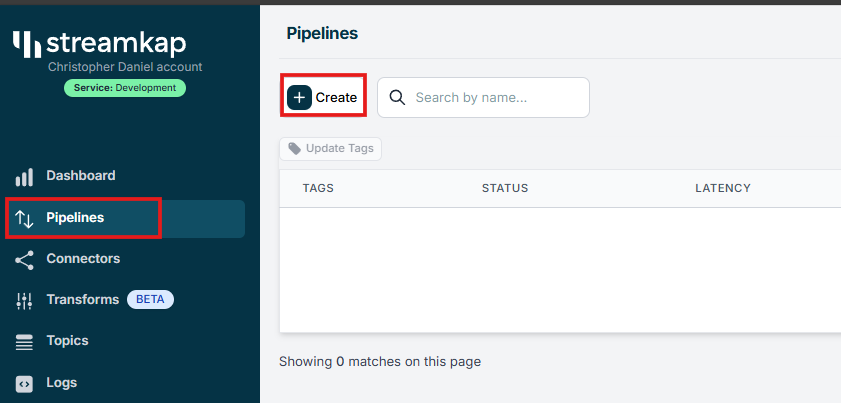Click the Connectors share-nodes icon
The image size is (841, 403).
24,260
